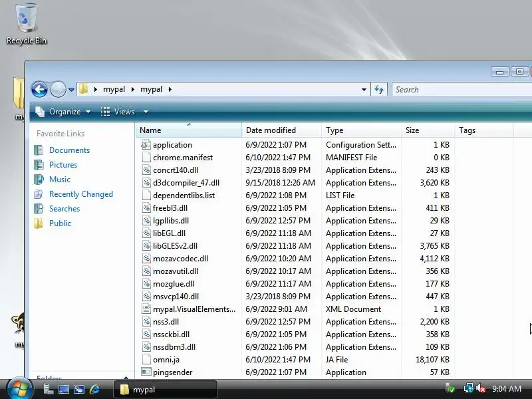Select lgpllibs.dll file icon
The height and width of the screenshot is (399, 532).
click(146, 221)
